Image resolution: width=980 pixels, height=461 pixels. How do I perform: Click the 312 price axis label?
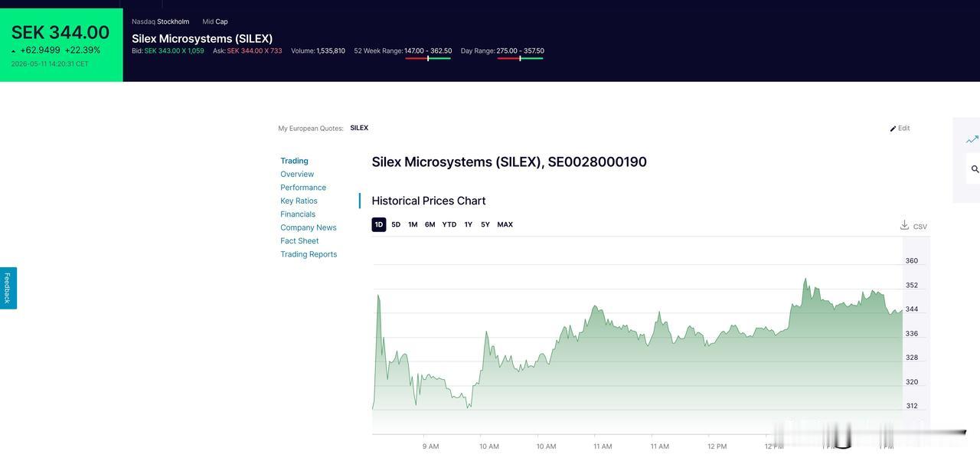pyautogui.click(x=912, y=406)
